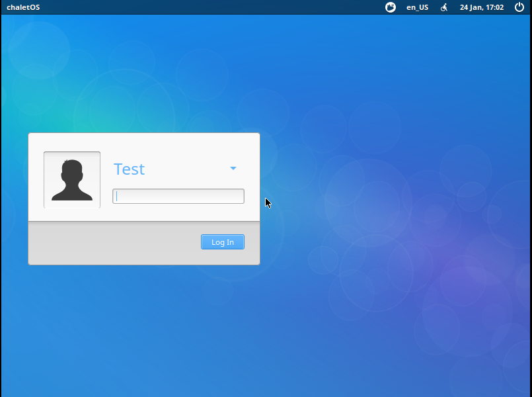Click the date and time indicator
This screenshot has width=532, height=397.
click(x=482, y=7)
